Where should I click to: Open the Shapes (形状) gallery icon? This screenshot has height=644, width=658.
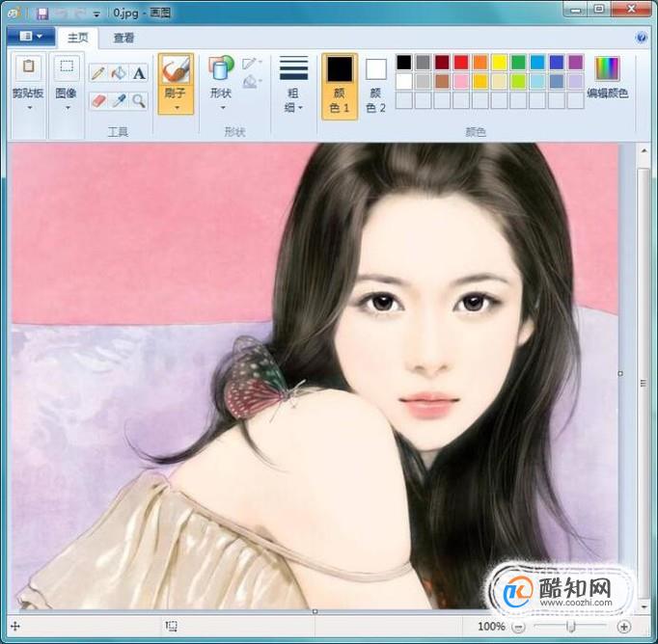[221, 67]
